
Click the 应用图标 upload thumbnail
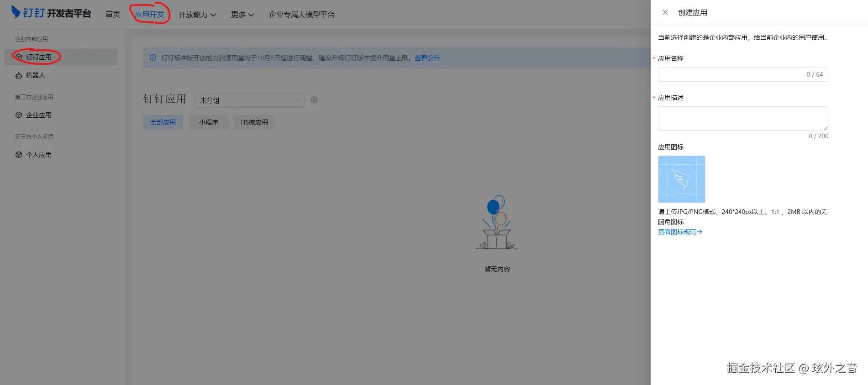pos(682,179)
